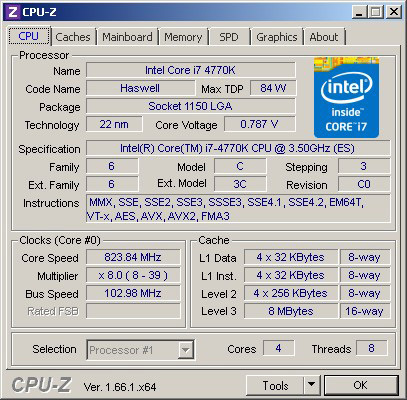The image size is (407, 400).
Task: Show the Graphics tab
Action: click(277, 37)
